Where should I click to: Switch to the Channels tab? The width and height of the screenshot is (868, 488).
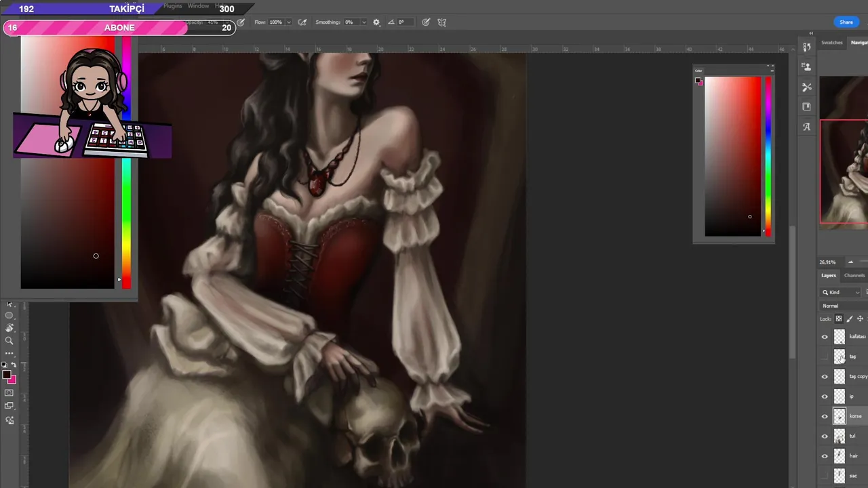pyautogui.click(x=854, y=276)
